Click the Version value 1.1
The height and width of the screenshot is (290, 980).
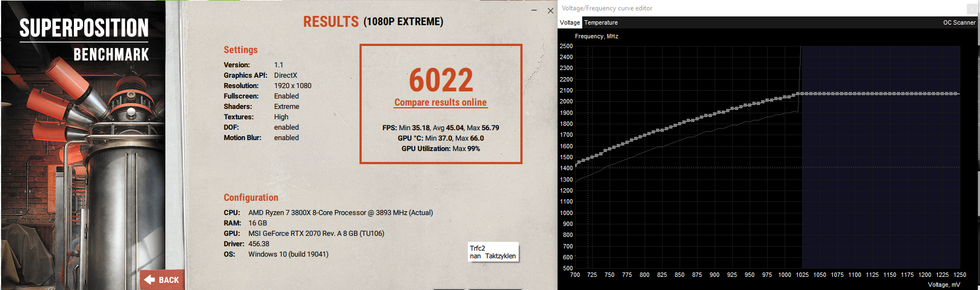point(279,65)
